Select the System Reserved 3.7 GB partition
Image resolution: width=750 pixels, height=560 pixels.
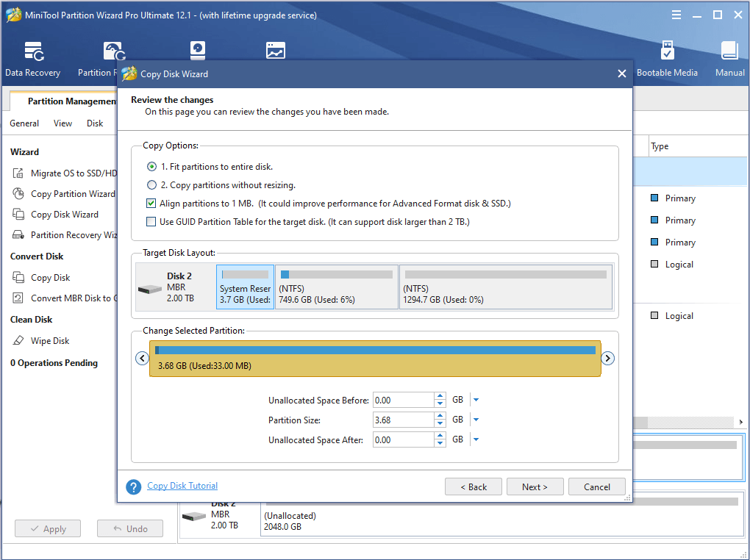point(245,287)
